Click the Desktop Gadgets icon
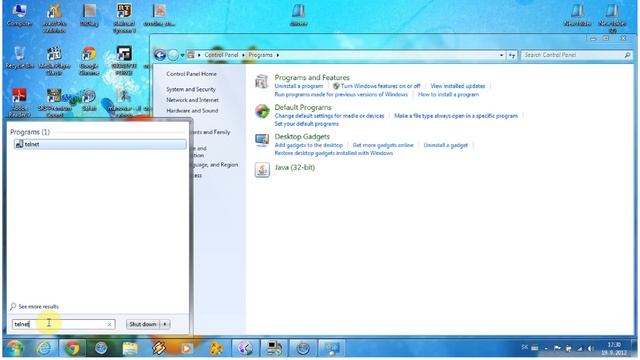 [x=262, y=140]
